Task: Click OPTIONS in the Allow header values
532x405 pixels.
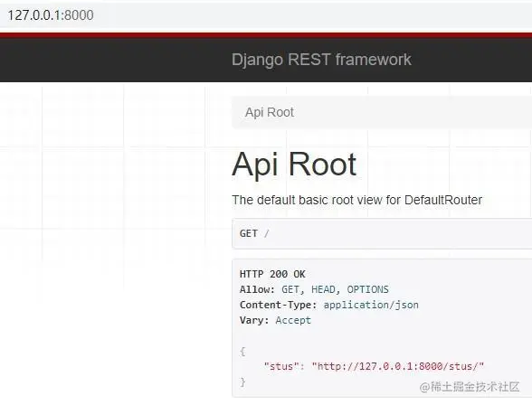Action: (x=367, y=289)
